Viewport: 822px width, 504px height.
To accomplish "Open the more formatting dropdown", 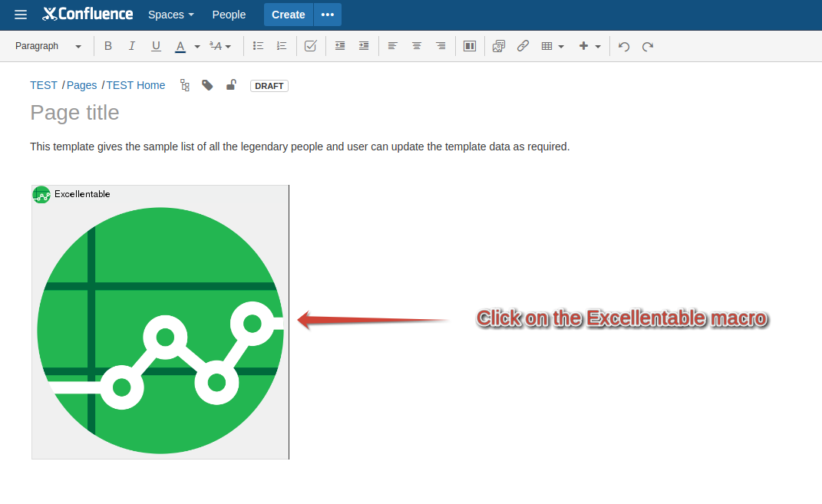I will pos(220,46).
